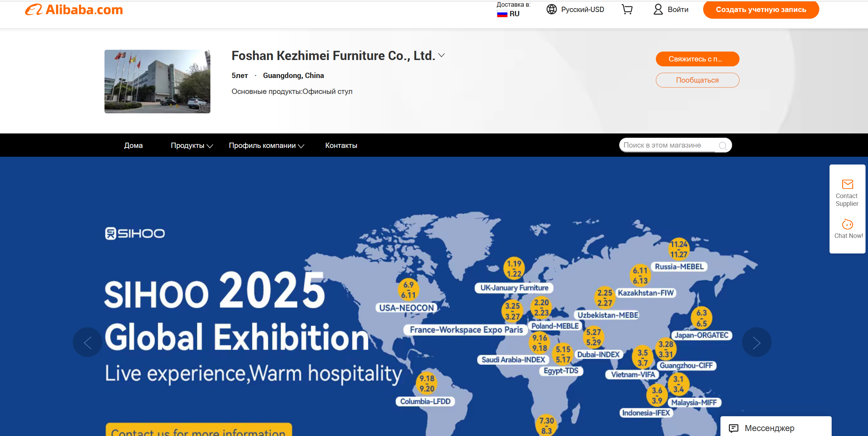Screen dimensions: 868x436
Task: Show the next banner slide arrow
Action: [x=756, y=342]
